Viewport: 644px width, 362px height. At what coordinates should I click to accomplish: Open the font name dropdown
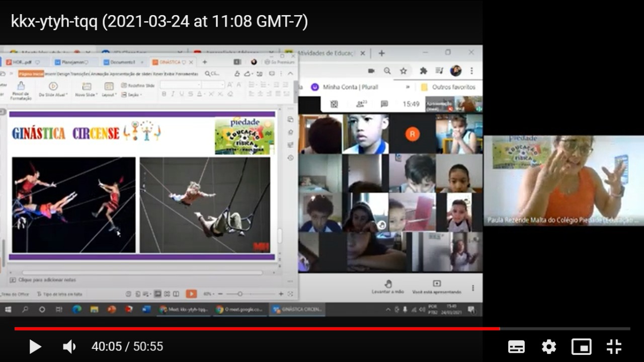[x=181, y=85]
